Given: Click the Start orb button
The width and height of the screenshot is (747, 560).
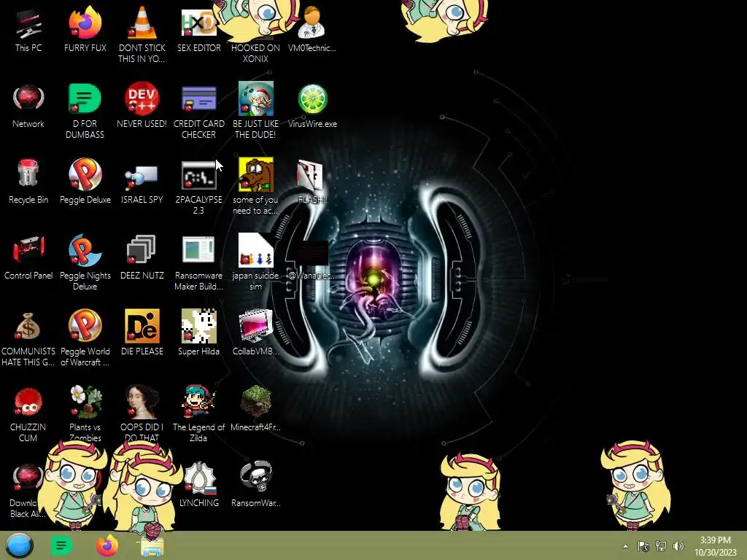Looking at the screenshot, I should coord(19,545).
